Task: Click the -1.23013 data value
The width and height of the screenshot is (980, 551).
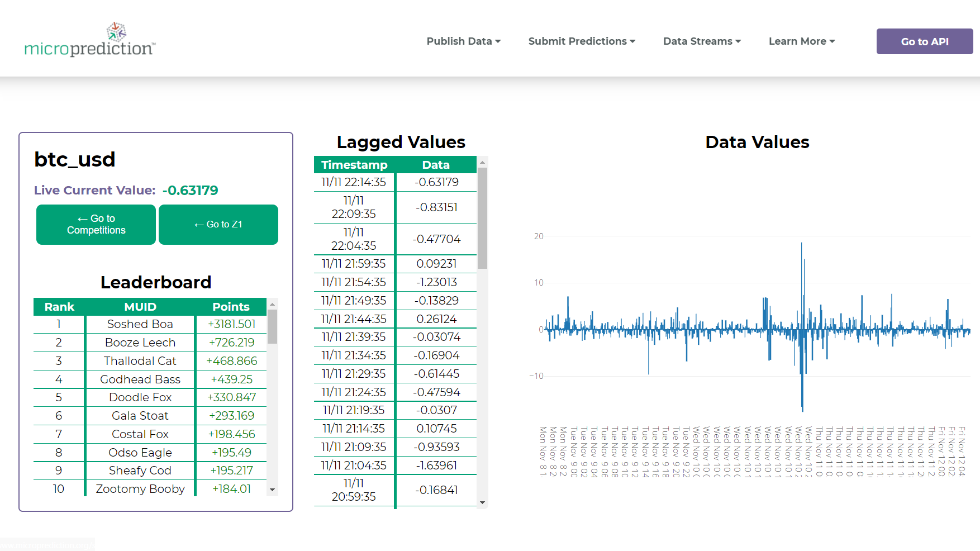Action: pyautogui.click(x=436, y=282)
